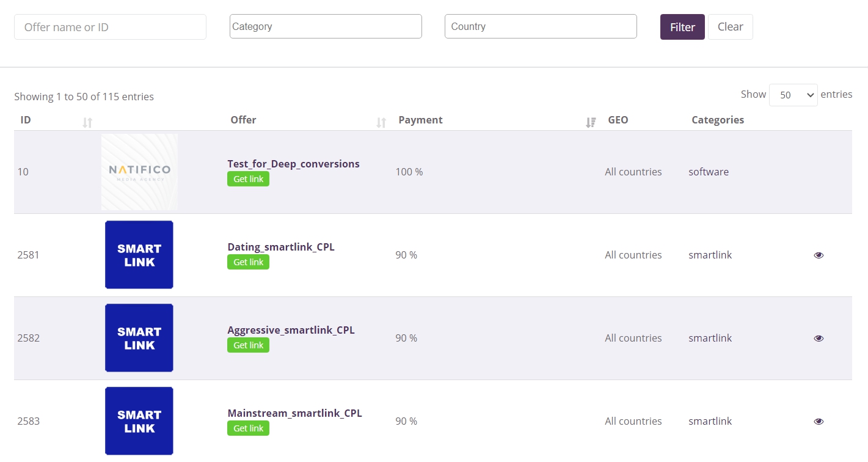
Task: Preview the Dating_smartlink_CPL offer eye icon
Action: (819, 255)
